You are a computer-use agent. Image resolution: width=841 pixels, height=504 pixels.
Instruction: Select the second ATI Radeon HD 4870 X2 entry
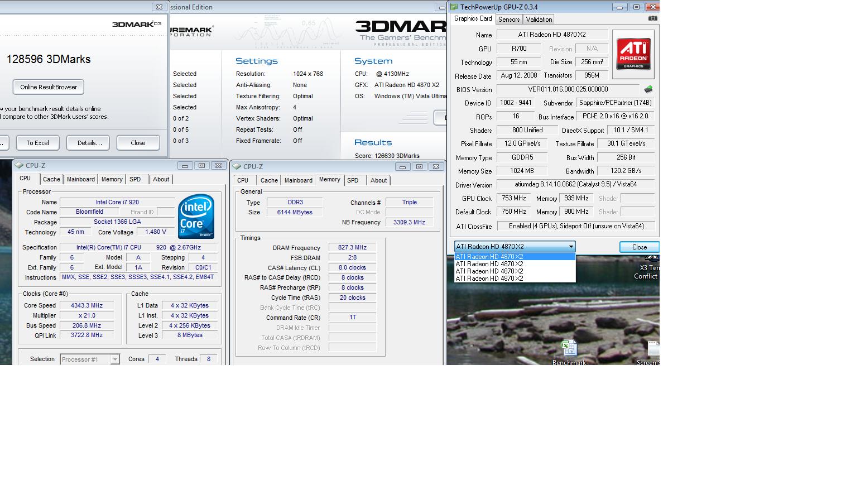click(515, 264)
